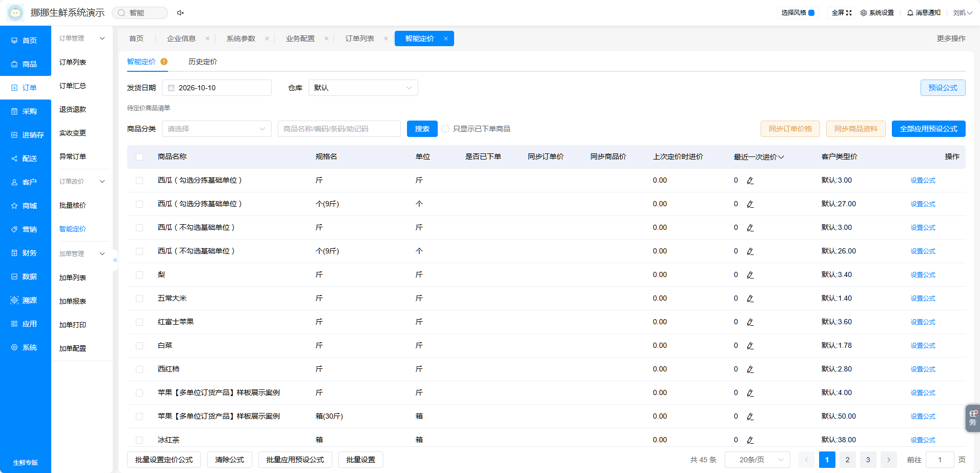Image resolution: width=980 pixels, height=473 pixels.
Task: Click the 全部应用预设公式 button
Action: coord(928,129)
